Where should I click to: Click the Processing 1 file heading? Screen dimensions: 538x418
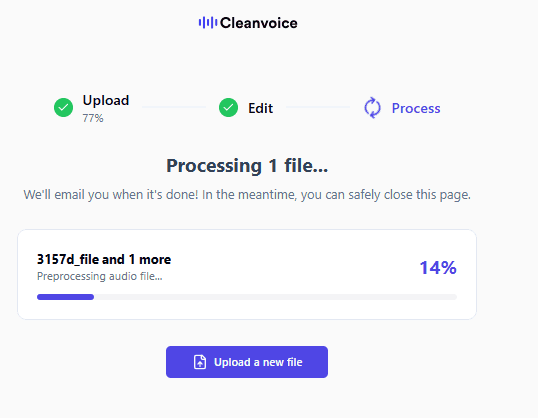click(247, 166)
